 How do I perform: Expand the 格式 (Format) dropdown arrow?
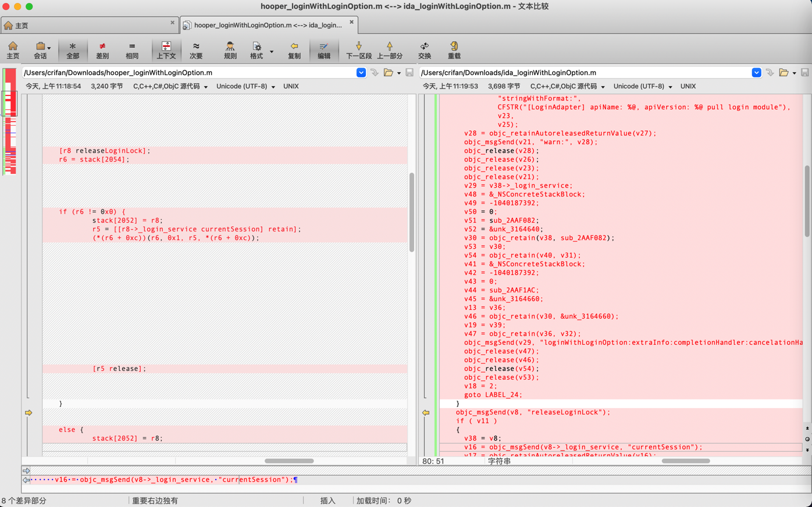(x=272, y=51)
